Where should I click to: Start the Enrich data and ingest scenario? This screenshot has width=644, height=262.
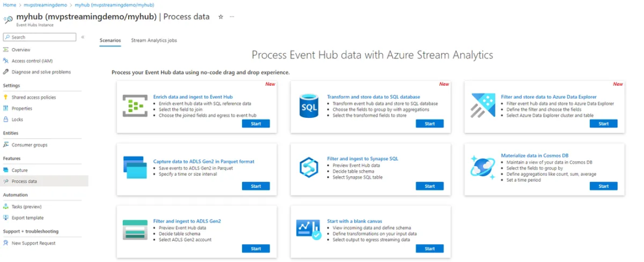(x=256, y=124)
